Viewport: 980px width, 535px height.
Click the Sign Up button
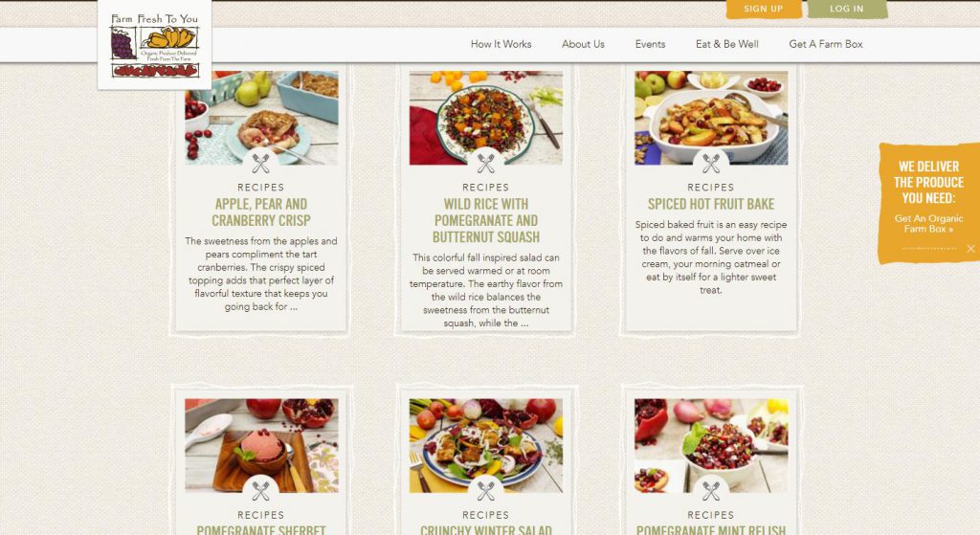pos(763,9)
